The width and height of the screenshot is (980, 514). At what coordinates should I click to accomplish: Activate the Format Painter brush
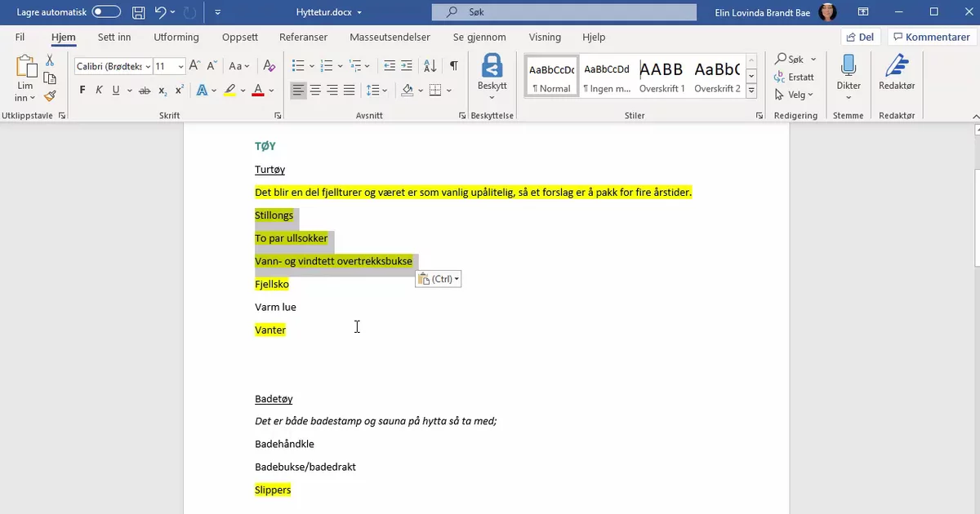point(50,95)
